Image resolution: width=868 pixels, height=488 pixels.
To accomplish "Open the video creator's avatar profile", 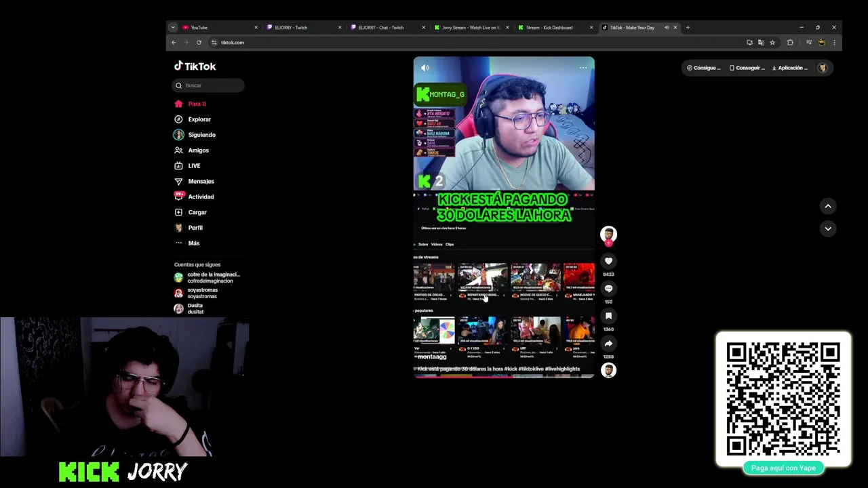I will tap(608, 235).
